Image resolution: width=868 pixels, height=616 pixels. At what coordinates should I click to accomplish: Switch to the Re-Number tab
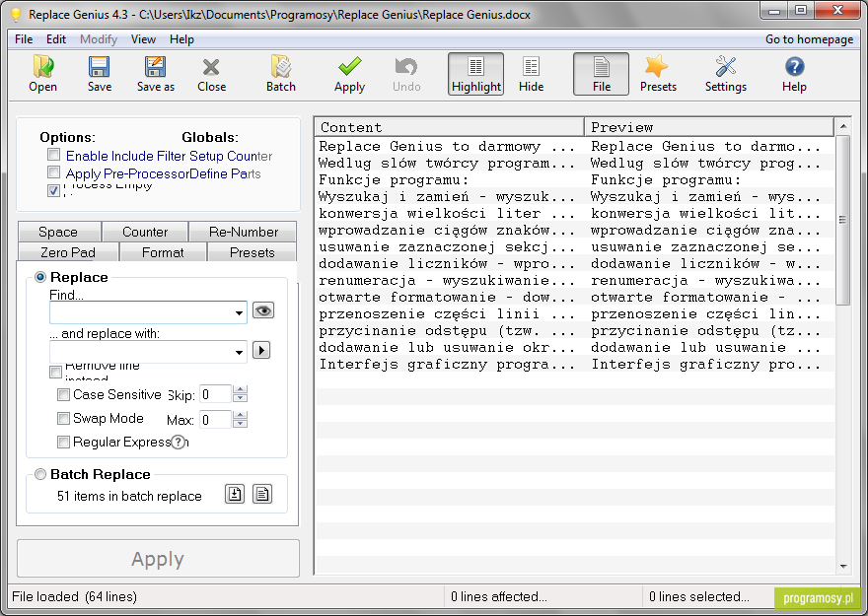tap(244, 232)
